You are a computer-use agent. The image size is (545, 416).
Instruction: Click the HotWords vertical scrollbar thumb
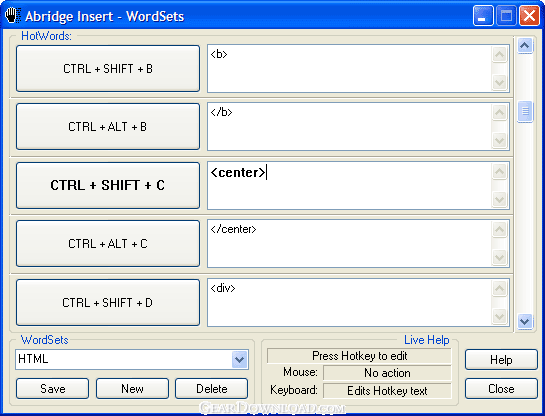click(x=525, y=112)
